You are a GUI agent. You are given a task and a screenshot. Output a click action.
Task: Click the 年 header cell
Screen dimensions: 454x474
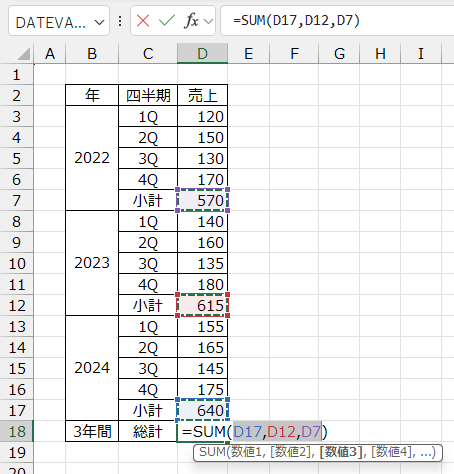[x=92, y=95]
